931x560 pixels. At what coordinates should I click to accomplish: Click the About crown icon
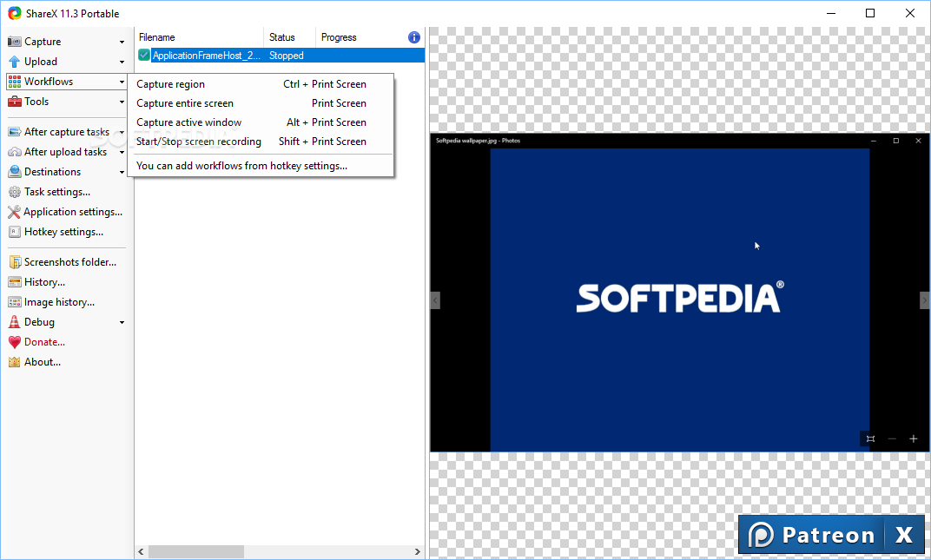coord(14,362)
